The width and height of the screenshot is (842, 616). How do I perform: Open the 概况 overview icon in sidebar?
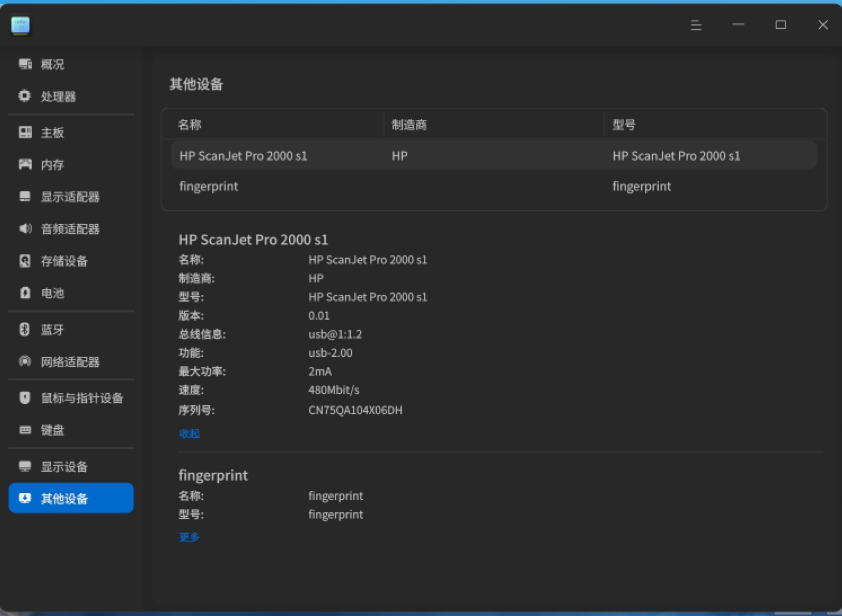click(25, 64)
